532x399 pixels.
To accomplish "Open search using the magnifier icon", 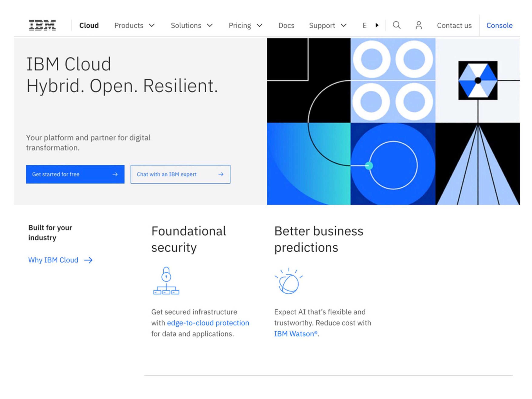I will (x=397, y=25).
